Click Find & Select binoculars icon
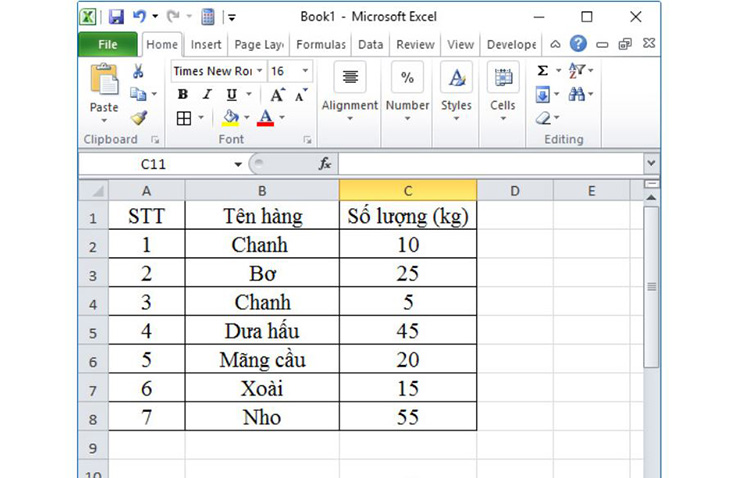This screenshot has width=750, height=478. click(576, 94)
